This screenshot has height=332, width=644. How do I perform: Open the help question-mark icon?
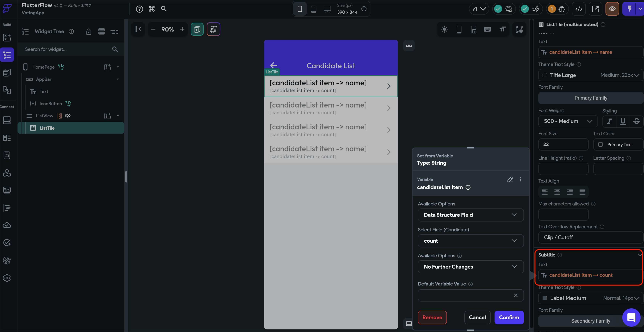[x=139, y=9]
